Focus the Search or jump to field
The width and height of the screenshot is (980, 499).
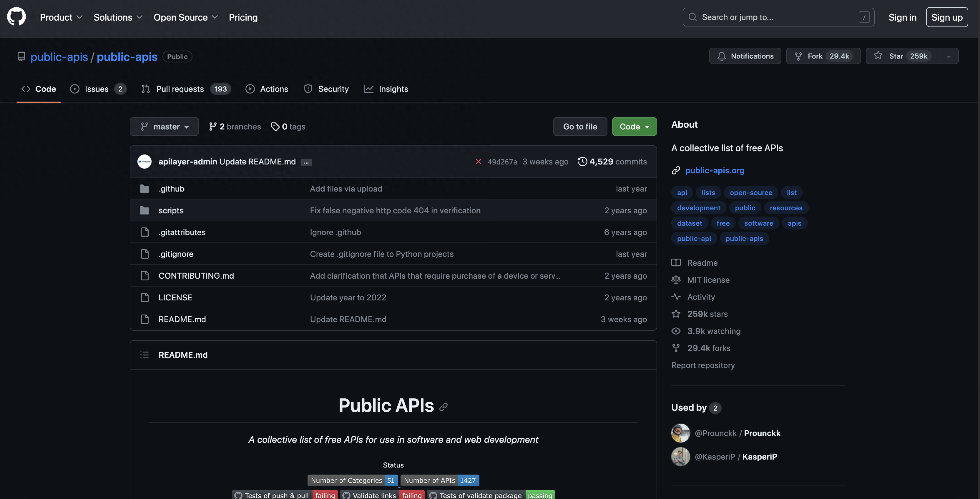click(778, 17)
